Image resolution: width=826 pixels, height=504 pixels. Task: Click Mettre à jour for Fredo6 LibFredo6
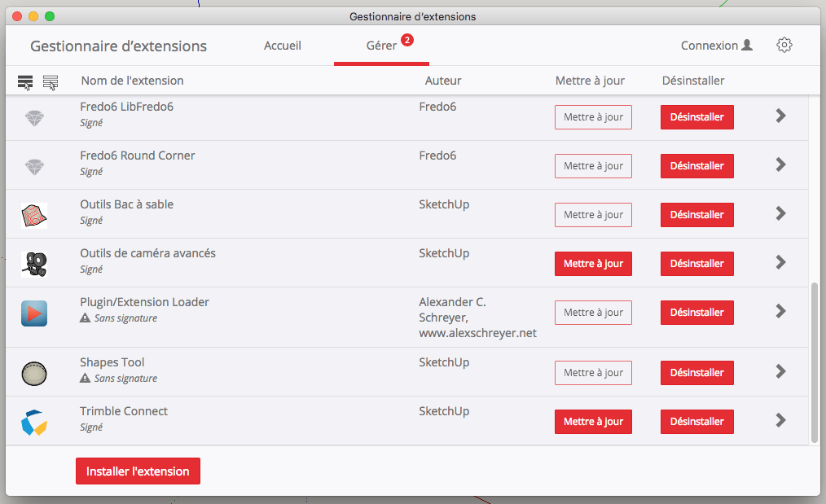[593, 117]
